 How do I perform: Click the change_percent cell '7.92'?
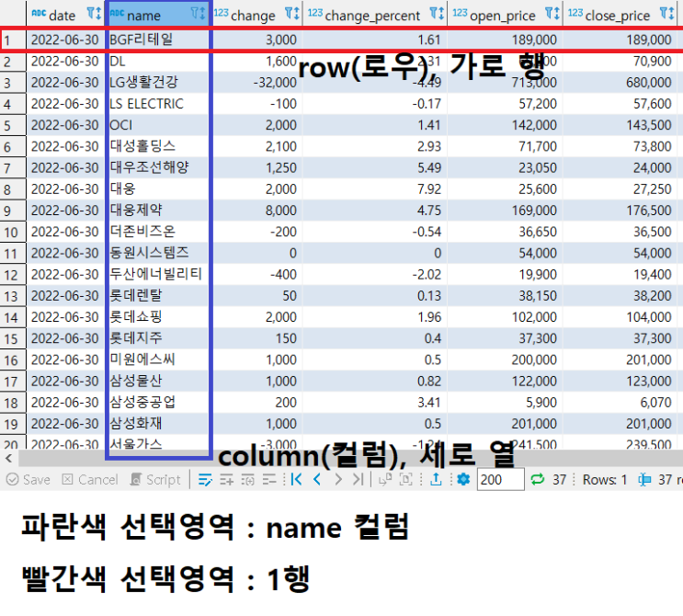coord(375,188)
